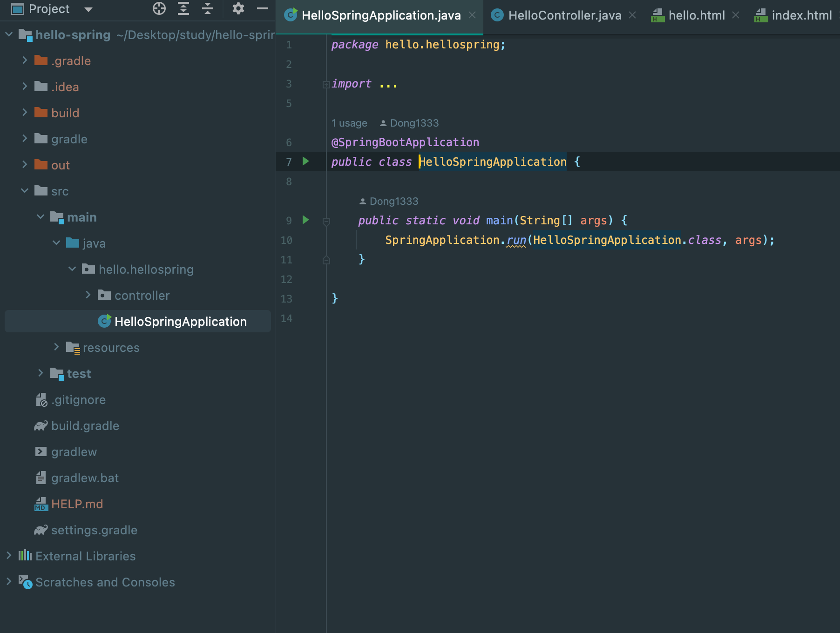Click the HELP.md markdown icon
The width and height of the screenshot is (840, 633).
41,504
